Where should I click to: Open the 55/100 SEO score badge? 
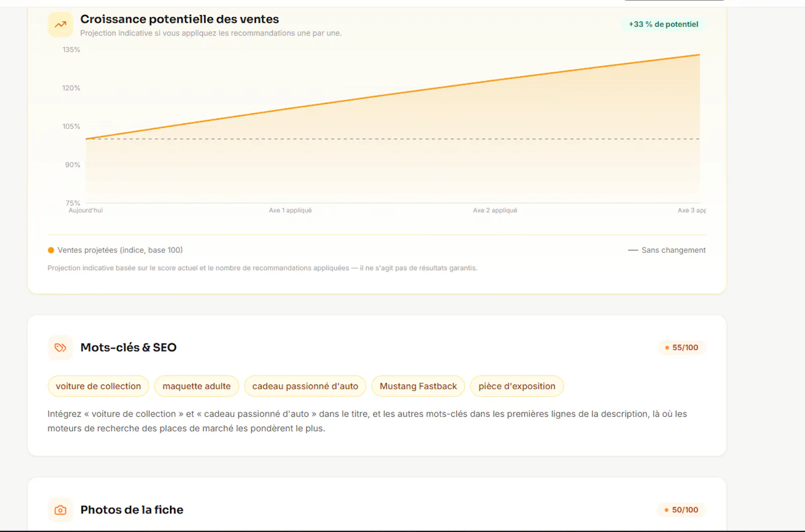coord(682,347)
